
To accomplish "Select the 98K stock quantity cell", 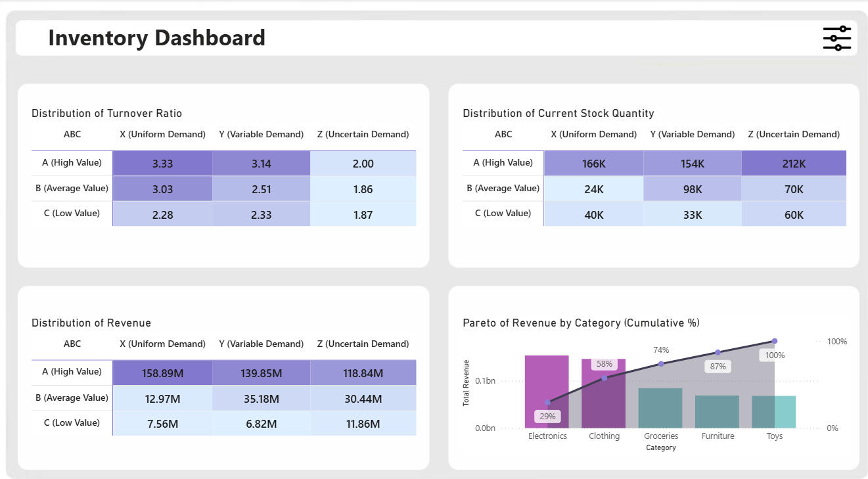I will click(x=692, y=189).
